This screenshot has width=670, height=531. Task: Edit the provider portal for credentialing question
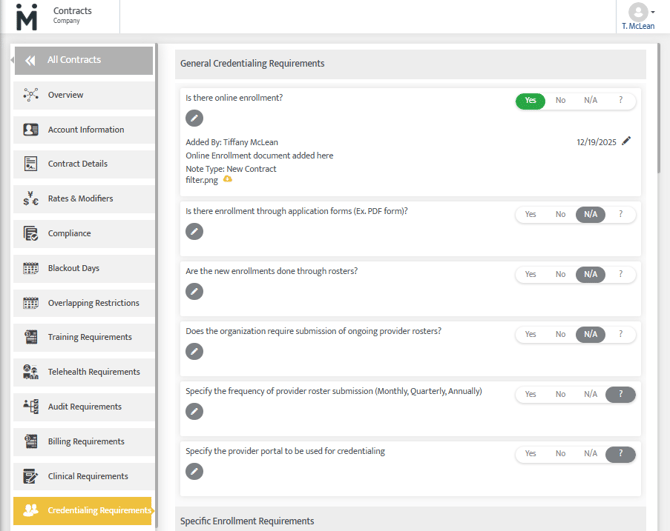(194, 471)
